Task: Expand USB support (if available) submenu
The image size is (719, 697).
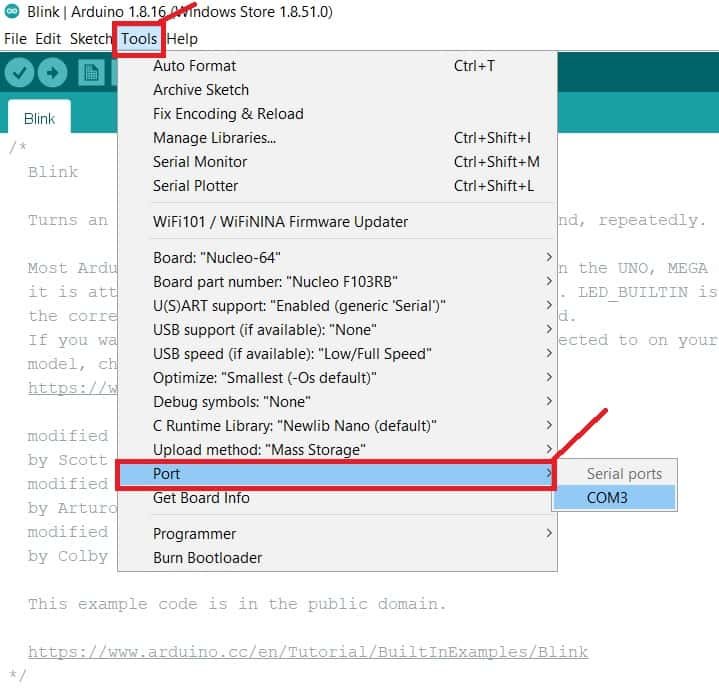Action: tap(337, 330)
